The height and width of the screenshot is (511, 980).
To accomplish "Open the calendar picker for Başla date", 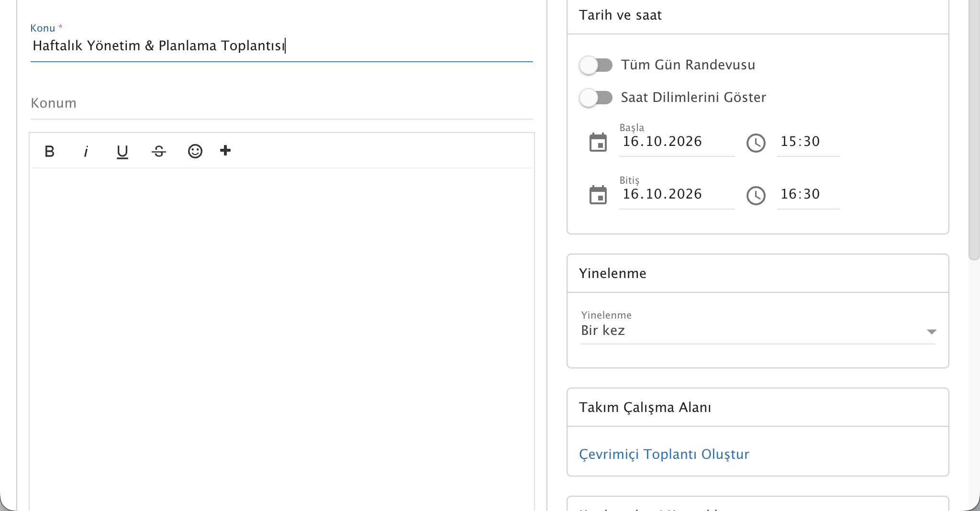I will 598,143.
